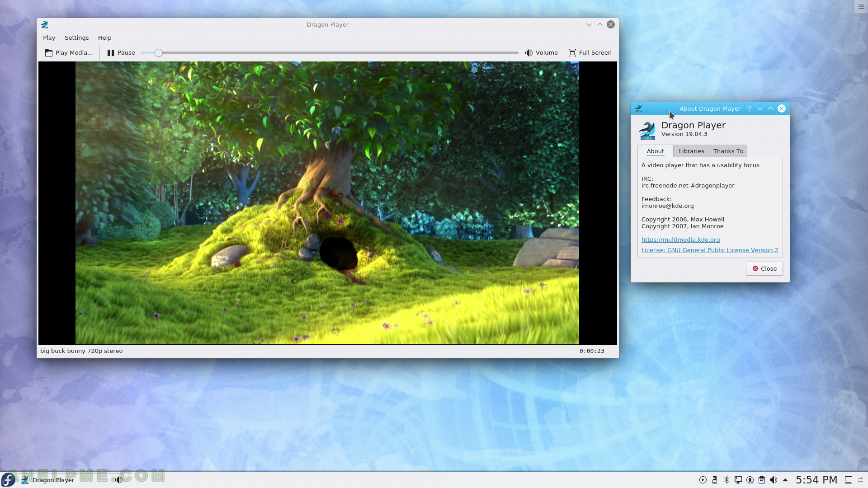Click the Play Media toolbar button
Viewport: 868px width, 488px height.
(x=69, y=53)
